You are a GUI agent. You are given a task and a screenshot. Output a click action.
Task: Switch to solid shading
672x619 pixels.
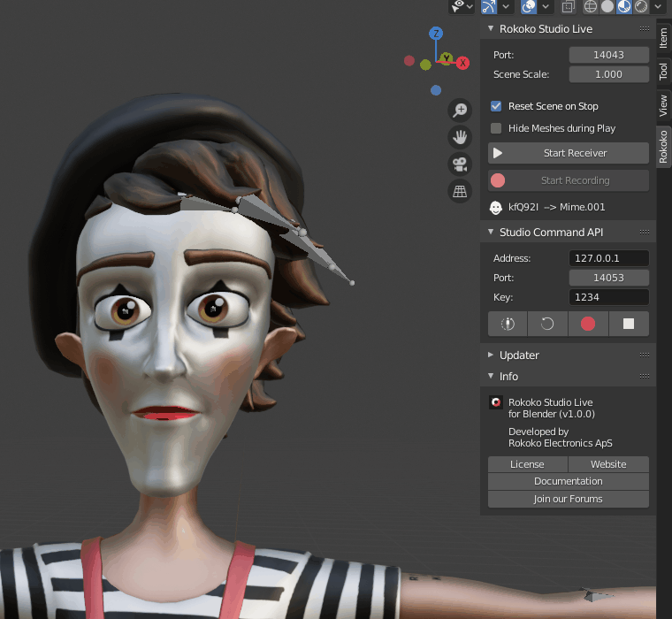607,6
